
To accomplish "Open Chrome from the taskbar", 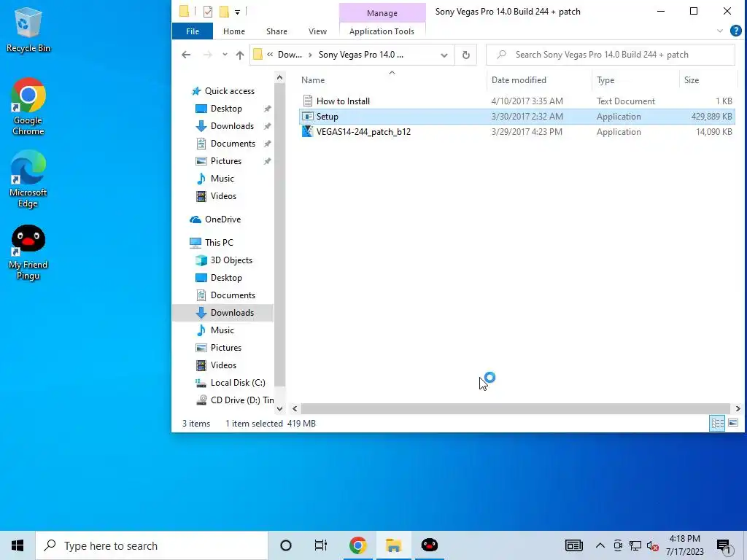I will pos(357,545).
